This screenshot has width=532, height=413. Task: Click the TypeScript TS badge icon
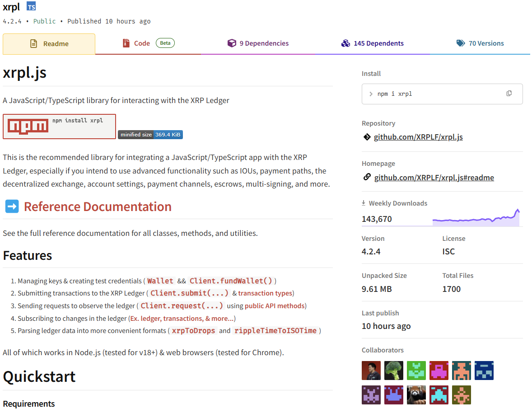pyautogui.click(x=31, y=6)
